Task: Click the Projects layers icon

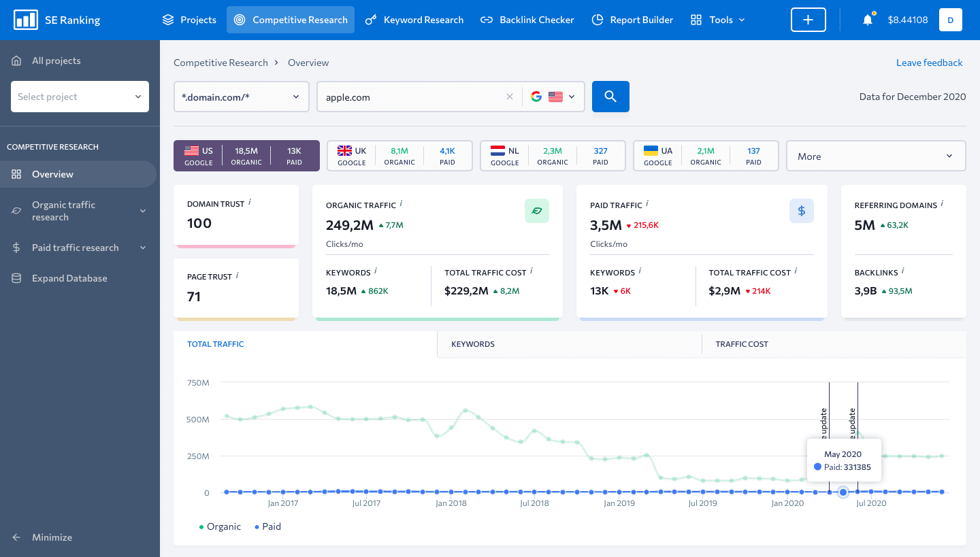Action: pos(168,20)
